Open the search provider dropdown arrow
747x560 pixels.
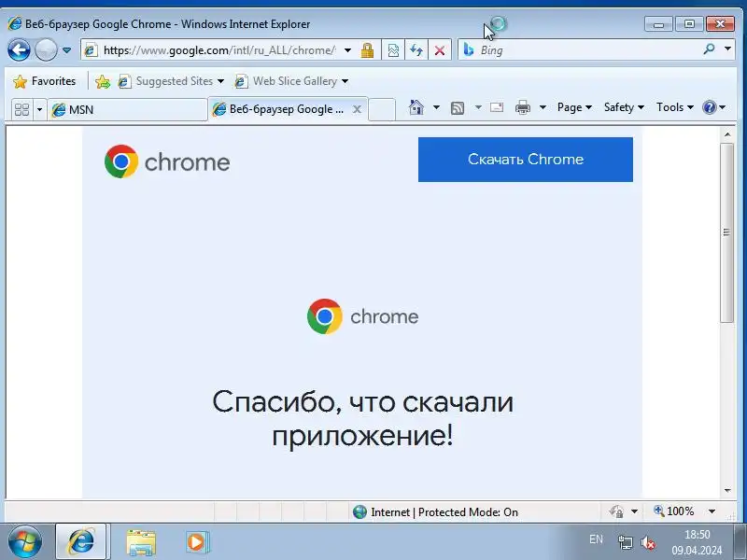tap(727, 49)
